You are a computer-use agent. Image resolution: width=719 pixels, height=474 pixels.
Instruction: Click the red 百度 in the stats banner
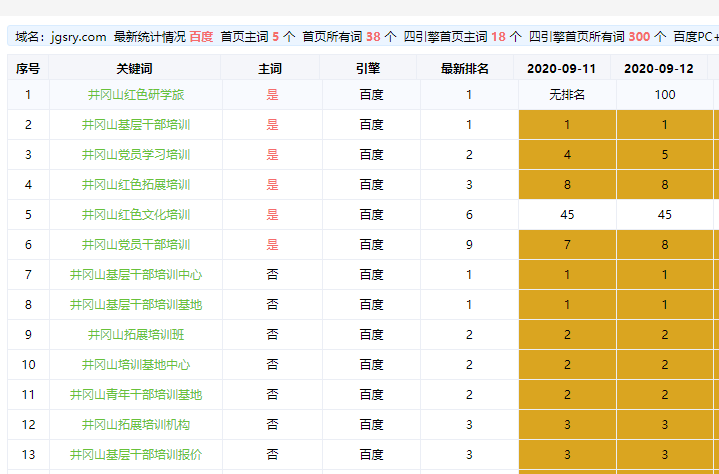201,37
